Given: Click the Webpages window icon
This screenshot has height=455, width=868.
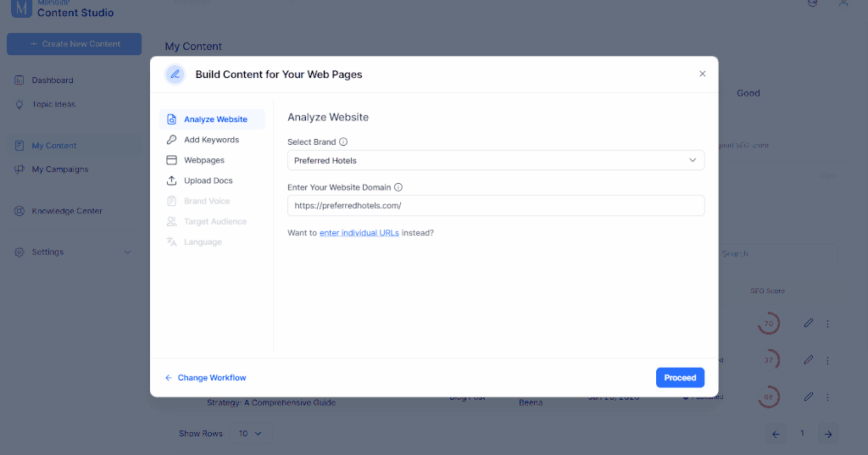Looking at the screenshot, I should [171, 160].
